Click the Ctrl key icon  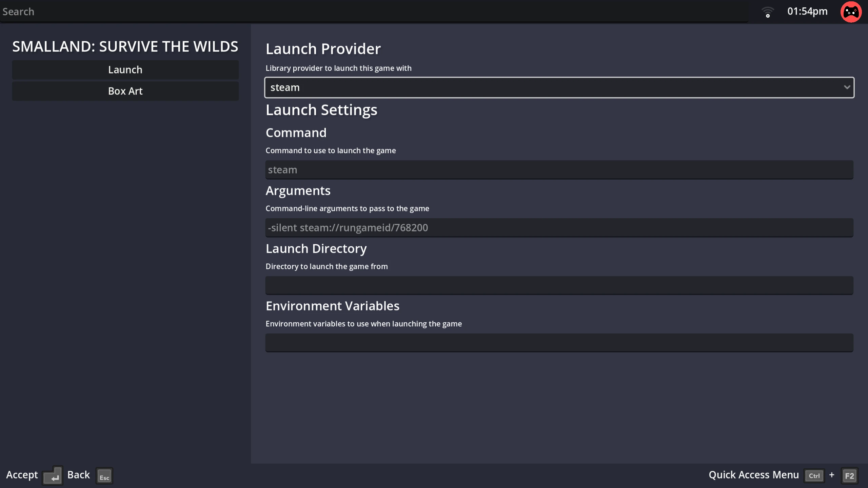click(x=814, y=475)
